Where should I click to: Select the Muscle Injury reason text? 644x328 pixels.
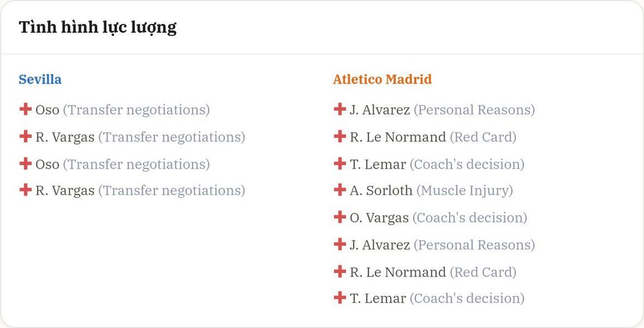pos(464,190)
